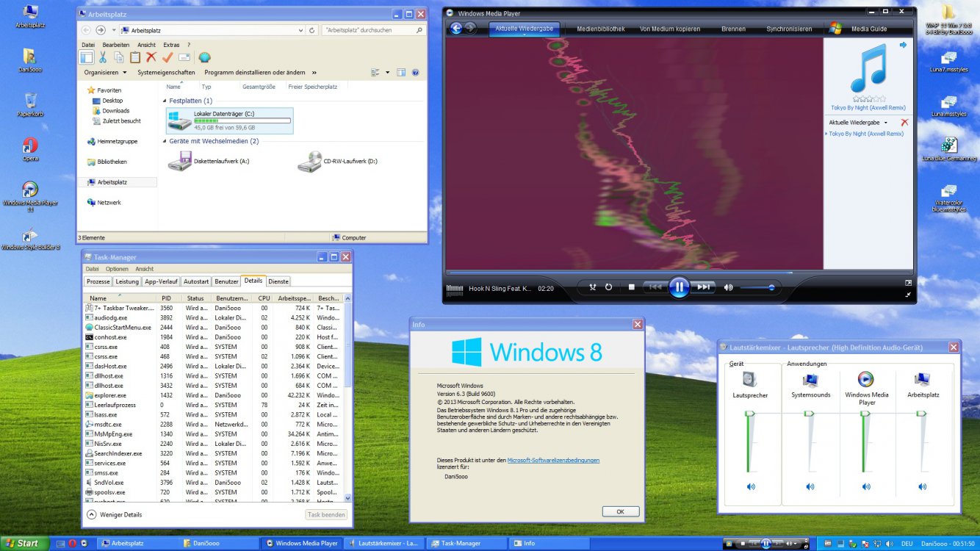Click Opera icon on the desktop
This screenshot has width=980, height=551.
pyautogui.click(x=30, y=148)
